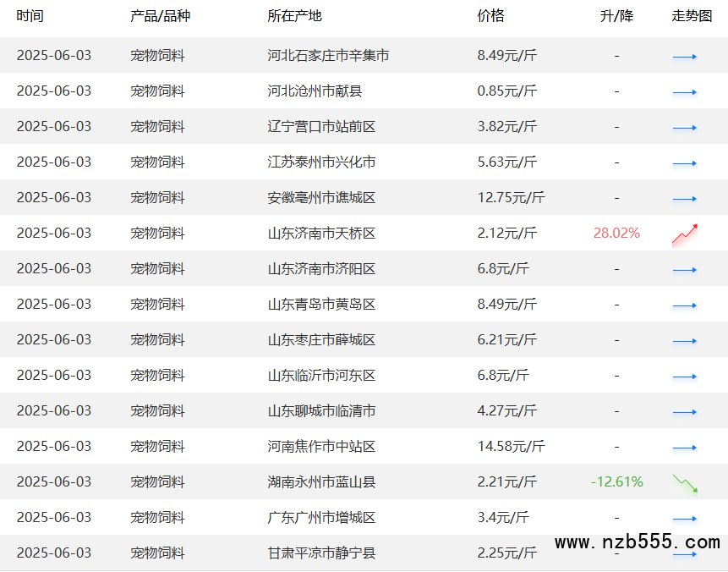The width and height of the screenshot is (728, 572).
Task: Click the 甘肃平凉市静宁县 origin text
Action: 321,553
